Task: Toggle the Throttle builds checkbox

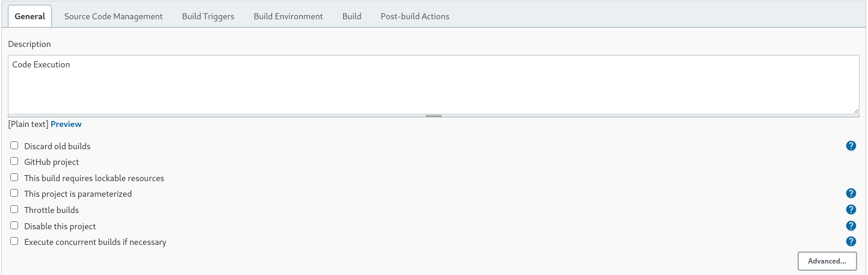Action: (14, 209)
